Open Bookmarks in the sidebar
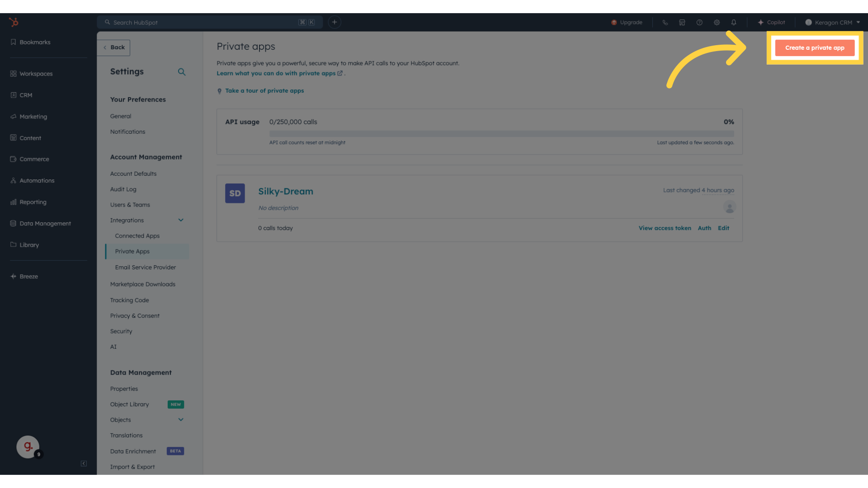 pos(30,42)
